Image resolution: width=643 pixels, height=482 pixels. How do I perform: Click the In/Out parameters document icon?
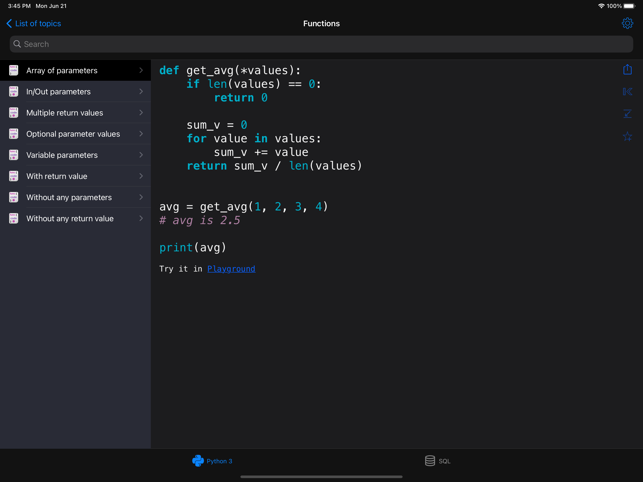tap(14, 91)
